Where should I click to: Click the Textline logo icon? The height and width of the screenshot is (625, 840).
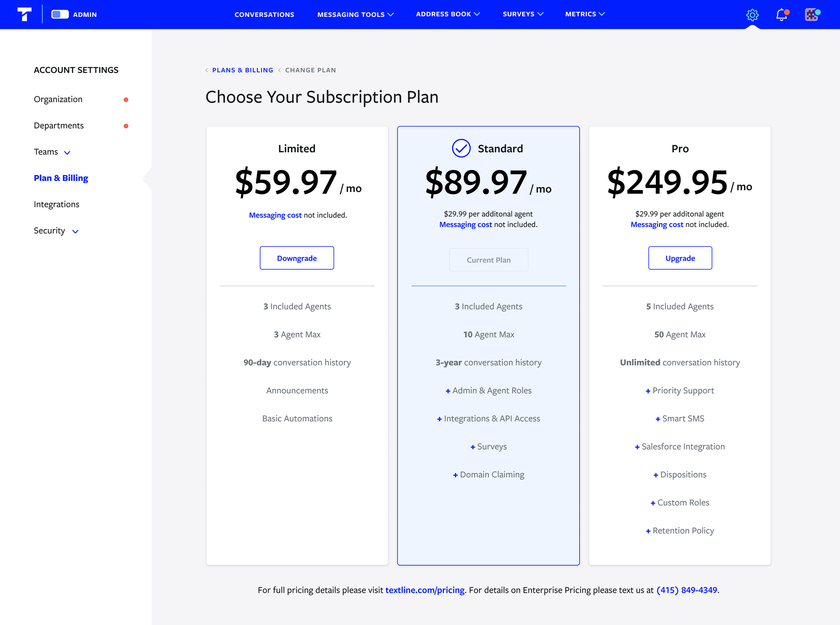25,14
